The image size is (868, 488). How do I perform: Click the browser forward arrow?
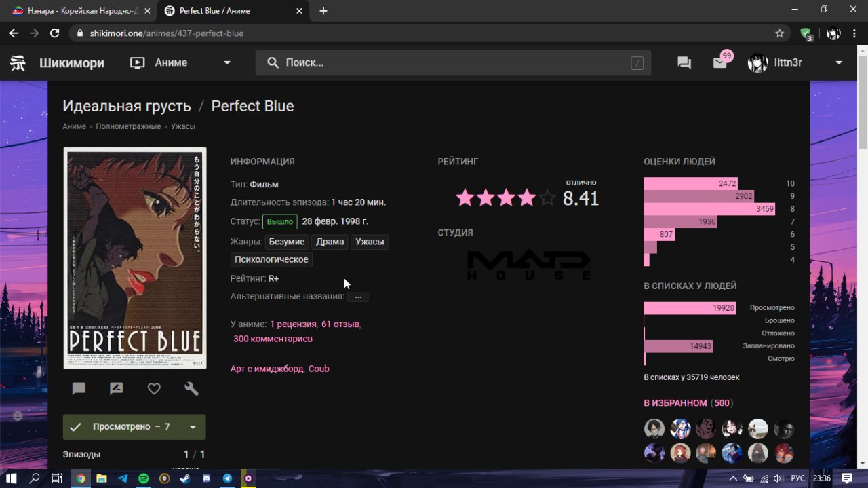coord(35,33)
